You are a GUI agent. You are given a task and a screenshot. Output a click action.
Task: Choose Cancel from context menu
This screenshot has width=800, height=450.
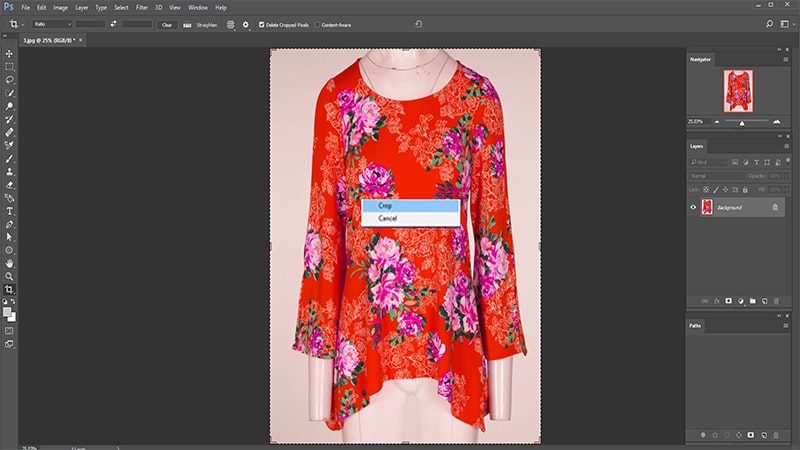coord(411,218)
